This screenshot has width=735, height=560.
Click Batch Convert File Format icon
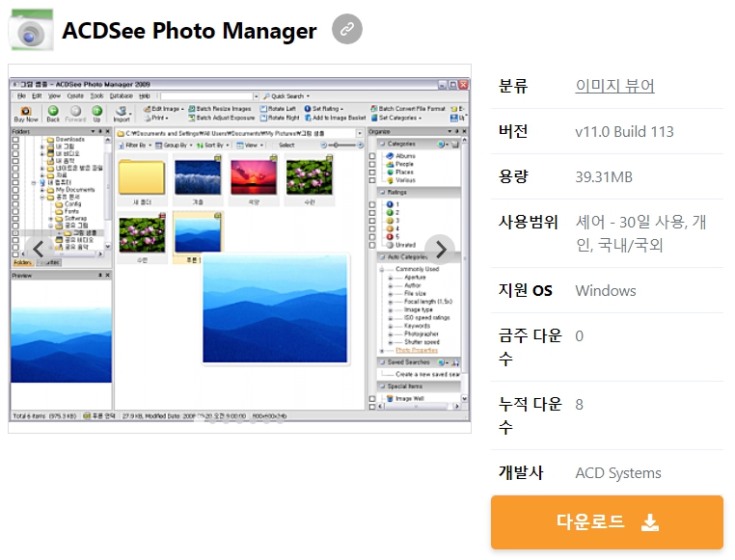click(374, 109)
